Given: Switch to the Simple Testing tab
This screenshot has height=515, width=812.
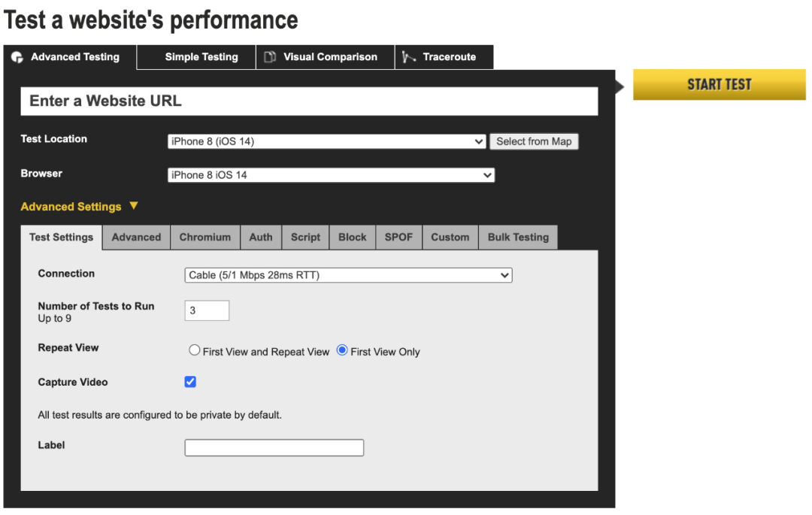Looking at the screenshot, I should tap(201, 57).
